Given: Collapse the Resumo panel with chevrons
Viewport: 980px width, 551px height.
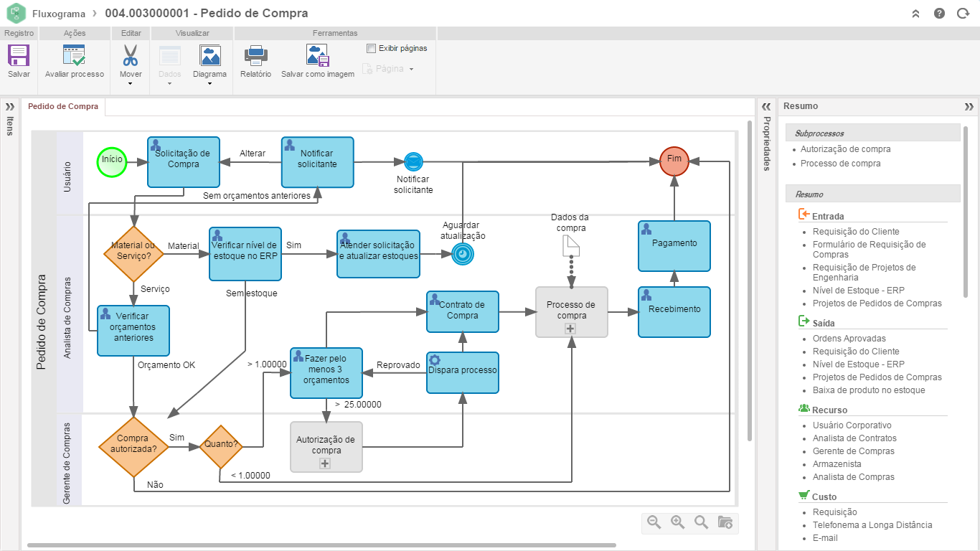Looking at the screenshot, I should tap(969, 107).
